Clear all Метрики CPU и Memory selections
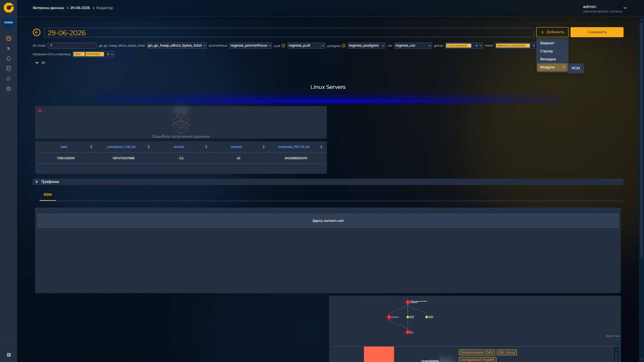The image size is (644, 362). (108, 54)
